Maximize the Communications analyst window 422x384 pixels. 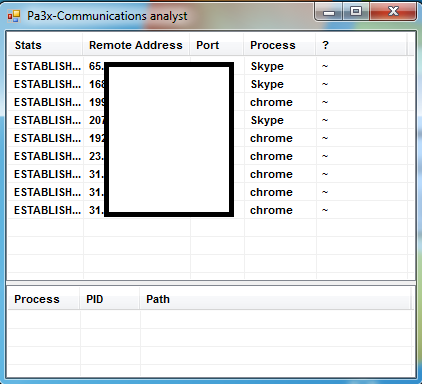(x=356, y=12)
